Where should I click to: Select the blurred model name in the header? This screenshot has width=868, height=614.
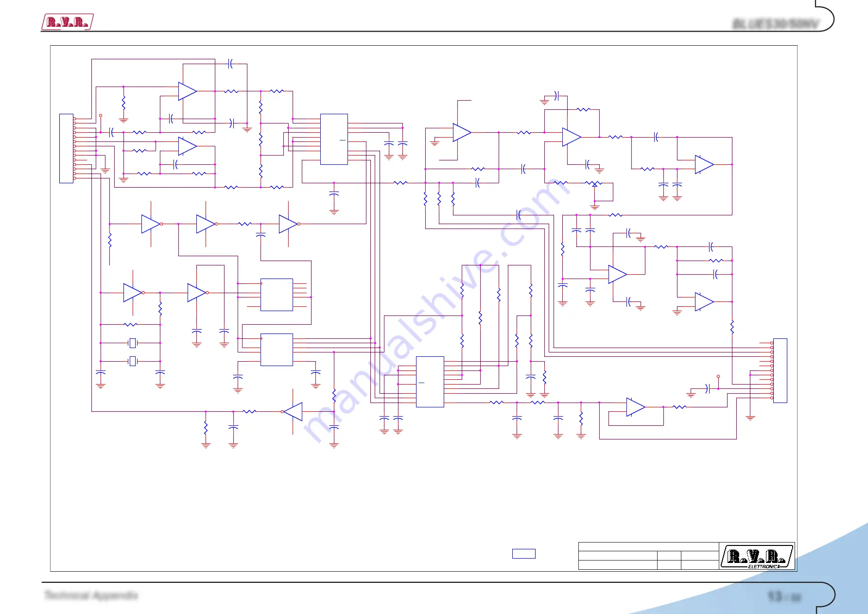point(776,24)
